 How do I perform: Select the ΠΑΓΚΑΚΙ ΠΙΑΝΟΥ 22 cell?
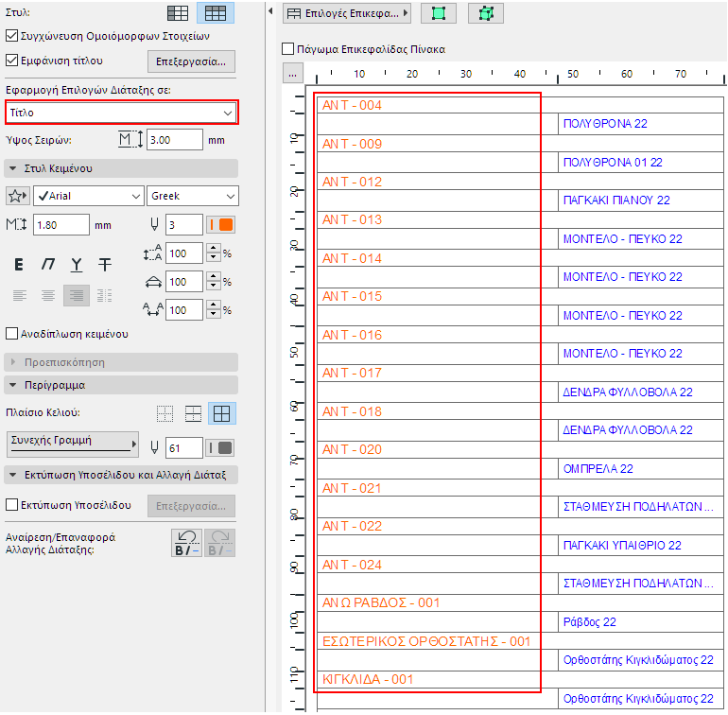pos(641,201)
